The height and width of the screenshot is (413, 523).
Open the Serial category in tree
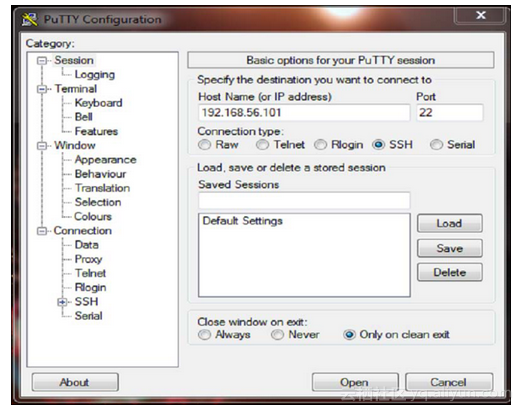point(88,316)
